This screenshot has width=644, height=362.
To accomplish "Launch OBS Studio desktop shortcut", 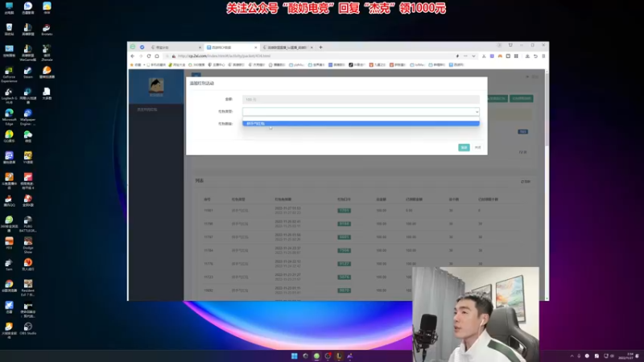I will coord(28,329).
